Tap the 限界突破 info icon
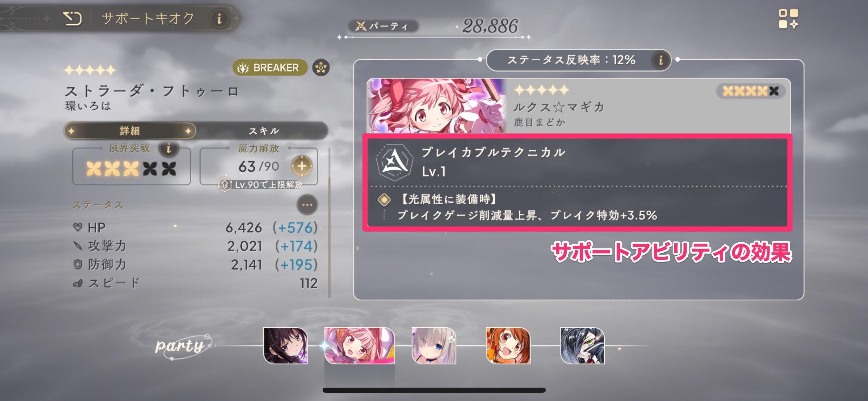Viewport: 868px width, 401px height. [168, 148]
